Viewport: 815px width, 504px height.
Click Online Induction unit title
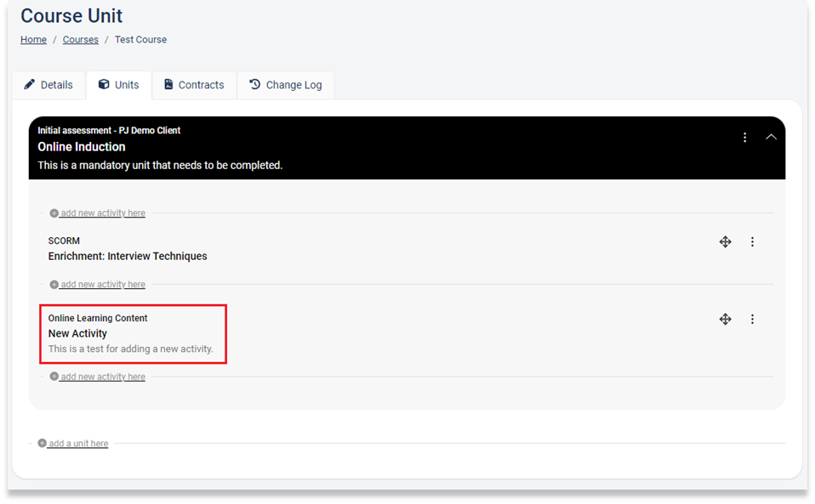81,147
